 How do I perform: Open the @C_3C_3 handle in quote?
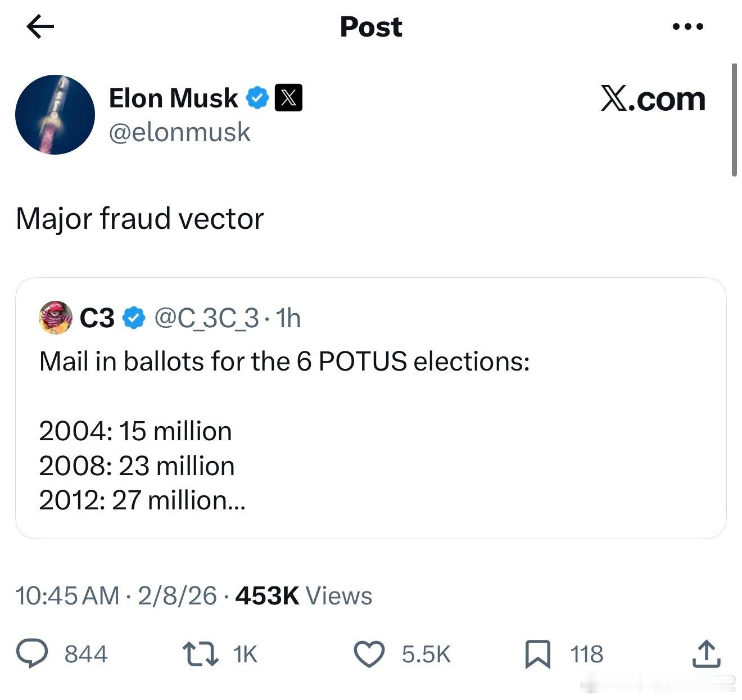206,318
